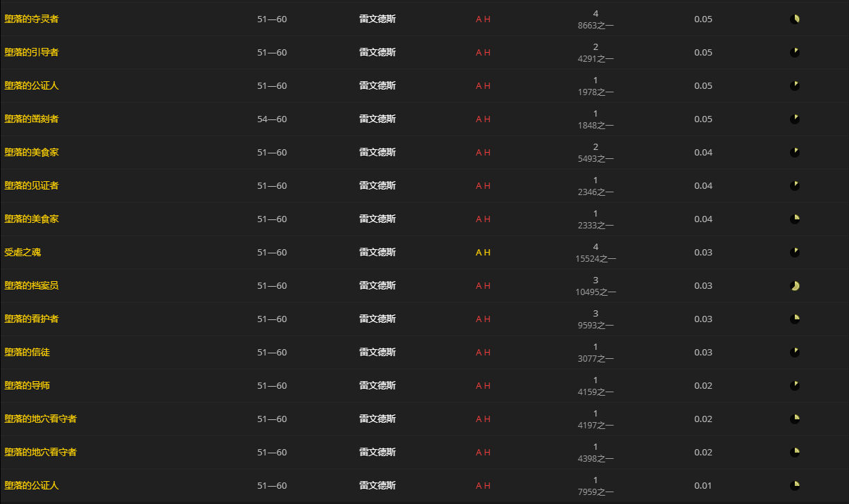Open the pie icon for 堕落的信徒
The image size is (849, 504).
795,352
